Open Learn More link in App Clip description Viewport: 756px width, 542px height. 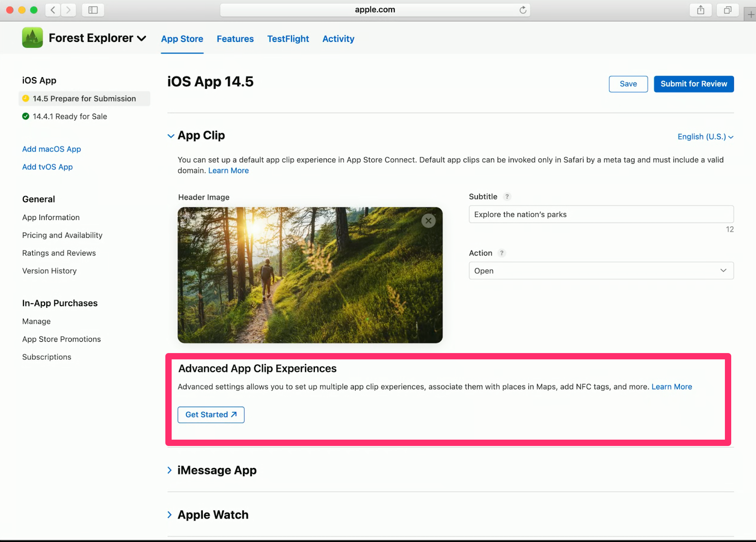coord(228,170)
